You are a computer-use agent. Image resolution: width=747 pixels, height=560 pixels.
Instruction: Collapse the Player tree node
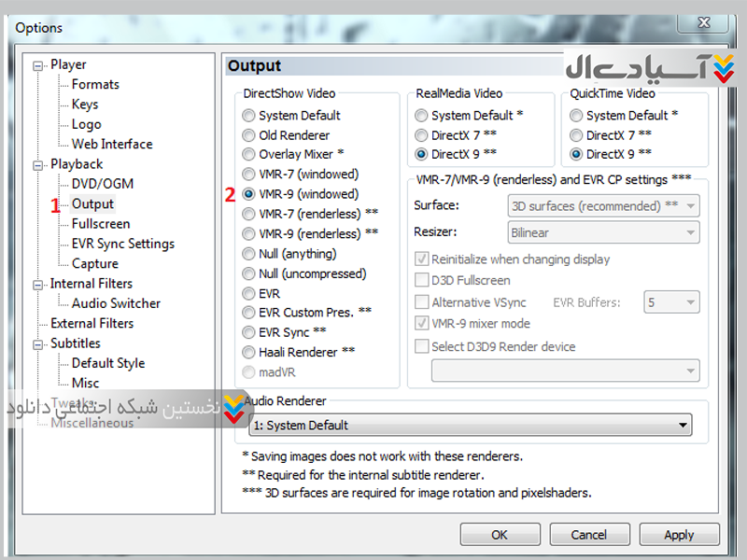(38, 65)
